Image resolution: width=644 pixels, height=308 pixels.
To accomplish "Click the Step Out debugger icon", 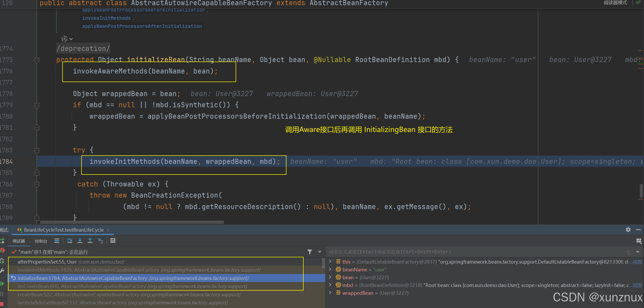I will [90, 241].
